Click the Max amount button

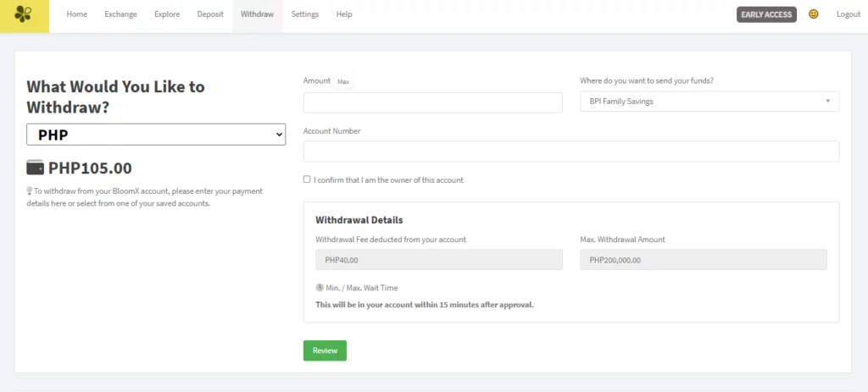coord(343,81)
